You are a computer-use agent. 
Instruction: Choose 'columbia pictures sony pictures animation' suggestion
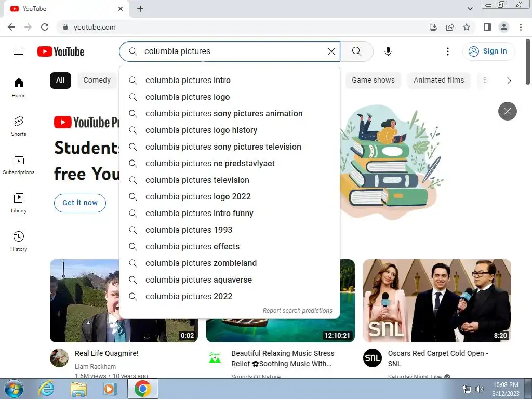click(x=230, y=114)
